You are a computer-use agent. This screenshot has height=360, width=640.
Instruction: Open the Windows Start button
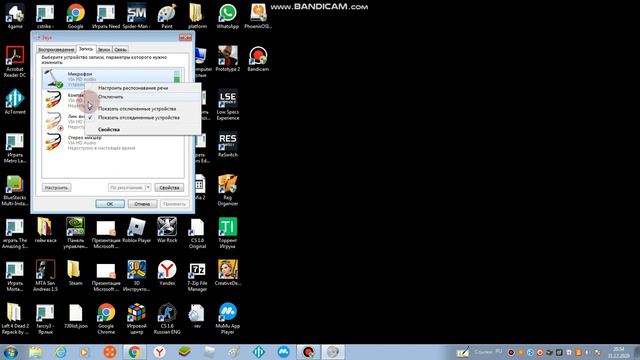click(x=10, y=352)
